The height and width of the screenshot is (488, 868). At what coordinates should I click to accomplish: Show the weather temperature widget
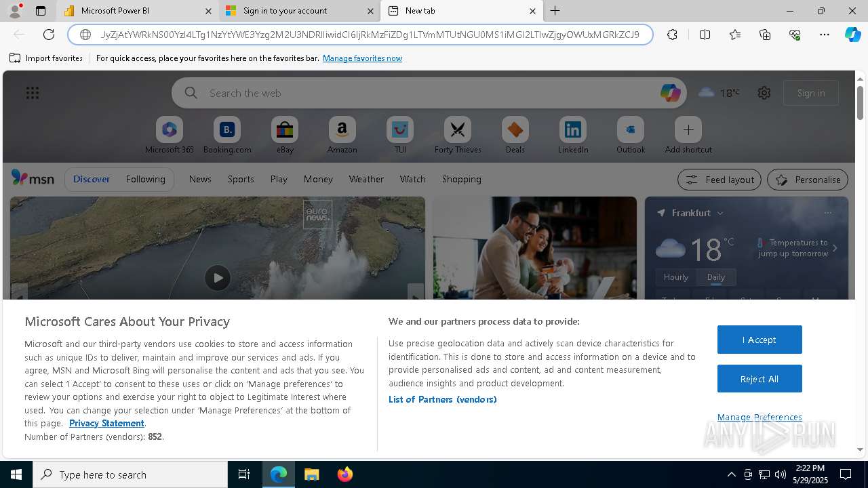tap(719, 93)
